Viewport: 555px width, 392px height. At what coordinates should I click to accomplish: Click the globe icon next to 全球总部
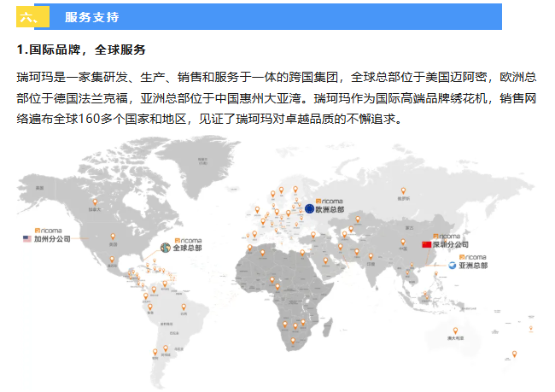(166, 249)
